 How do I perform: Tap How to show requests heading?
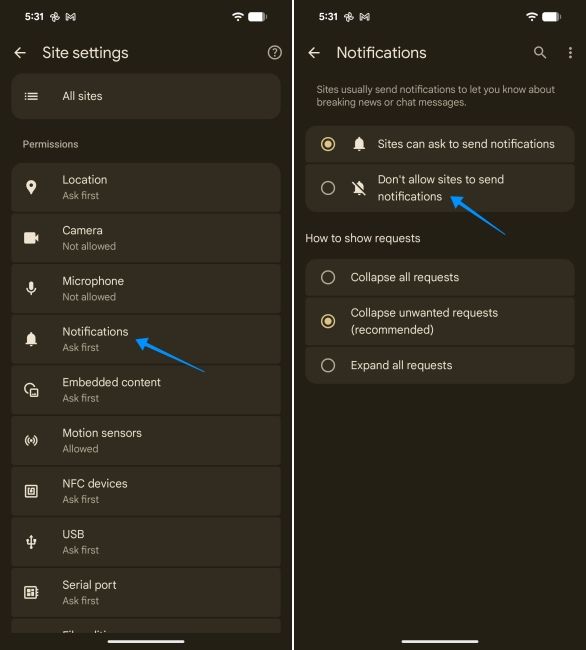click(x=363, y=238)
